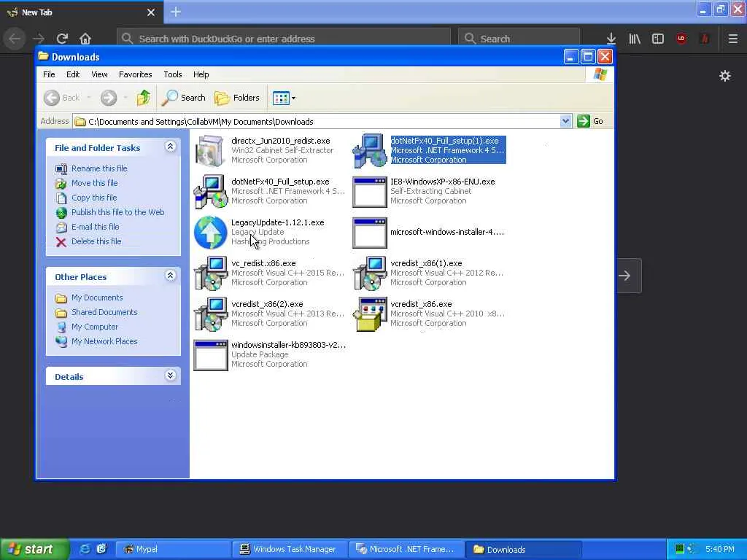Select microsoft-windows-installer-4 file icon

(370, 233)
